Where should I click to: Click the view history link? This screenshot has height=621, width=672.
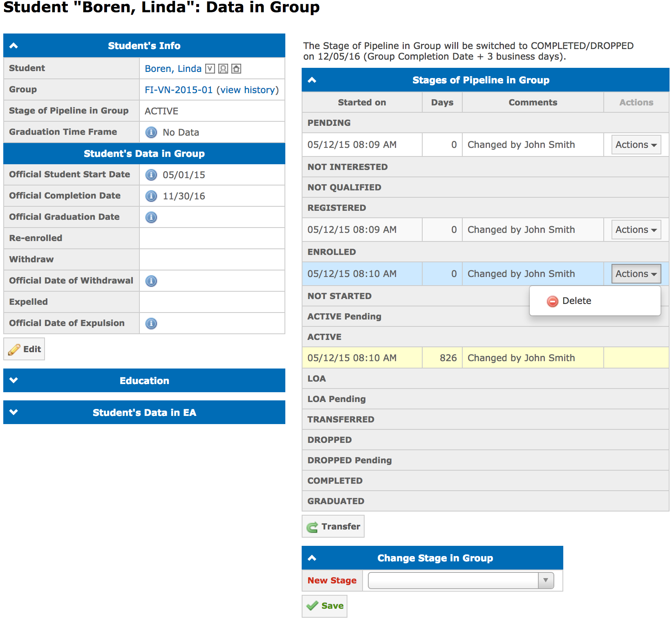coord(248,90)
